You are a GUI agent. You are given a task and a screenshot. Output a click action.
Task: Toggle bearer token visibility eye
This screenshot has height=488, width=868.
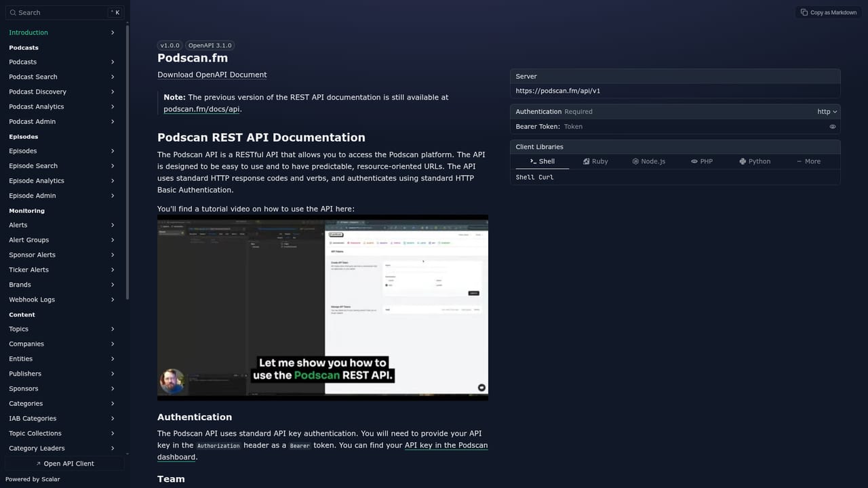pos(833,127)
